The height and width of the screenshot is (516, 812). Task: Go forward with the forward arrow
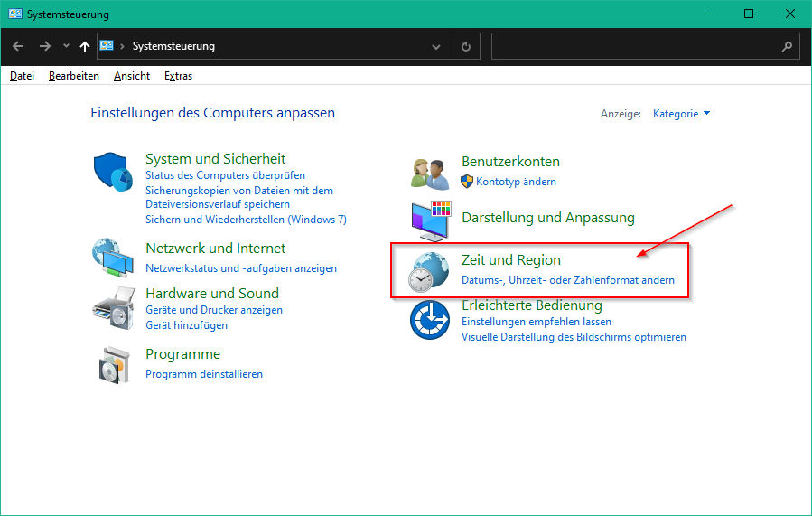45,46
